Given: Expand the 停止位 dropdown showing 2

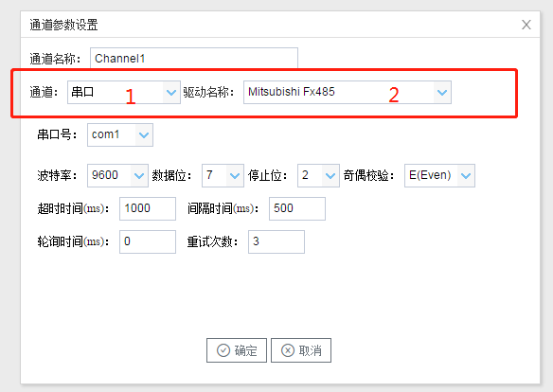Looking at the screenshot, I should click(x=318, y=175).
